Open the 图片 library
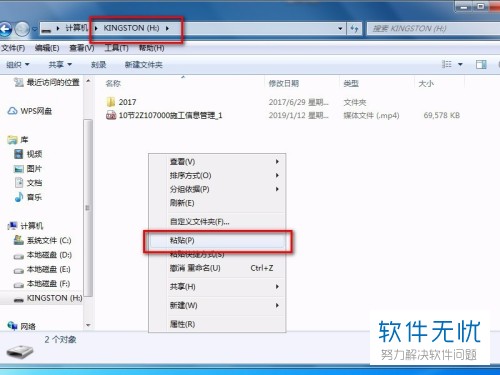Viewport: 500px width, 375px height. 34,169
